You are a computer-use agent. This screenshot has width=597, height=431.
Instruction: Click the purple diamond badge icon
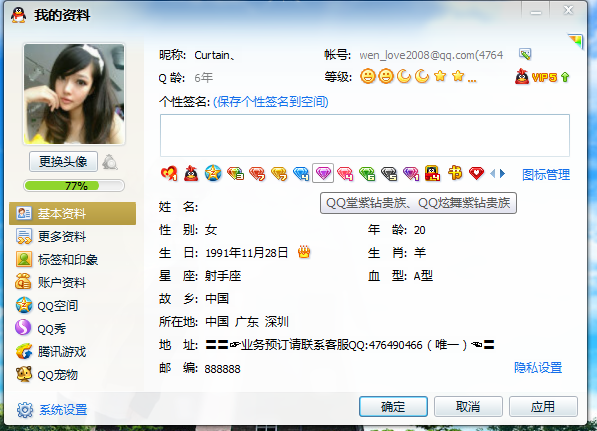pyautogui.click(x=323, y=174)
